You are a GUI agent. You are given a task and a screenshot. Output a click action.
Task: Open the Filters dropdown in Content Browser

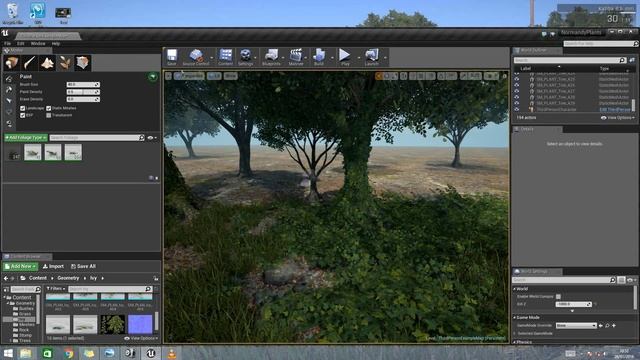56,289
